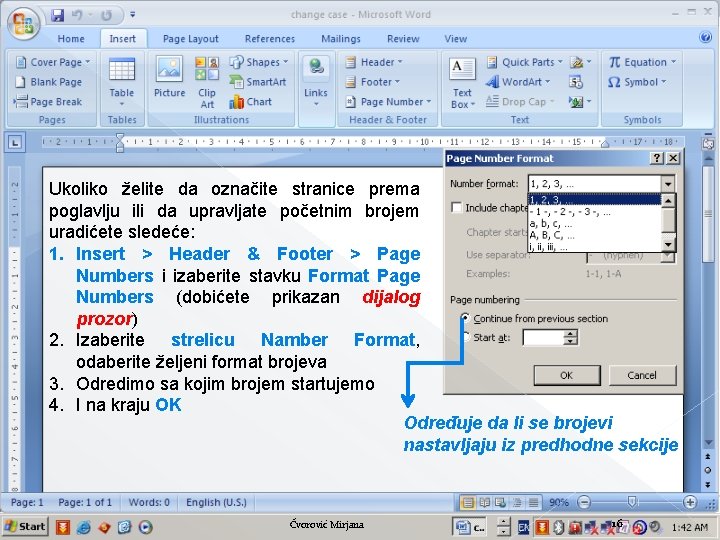Insert a Text Box
The width and height of the screenshot is (720, 540).
coord(462,83)
